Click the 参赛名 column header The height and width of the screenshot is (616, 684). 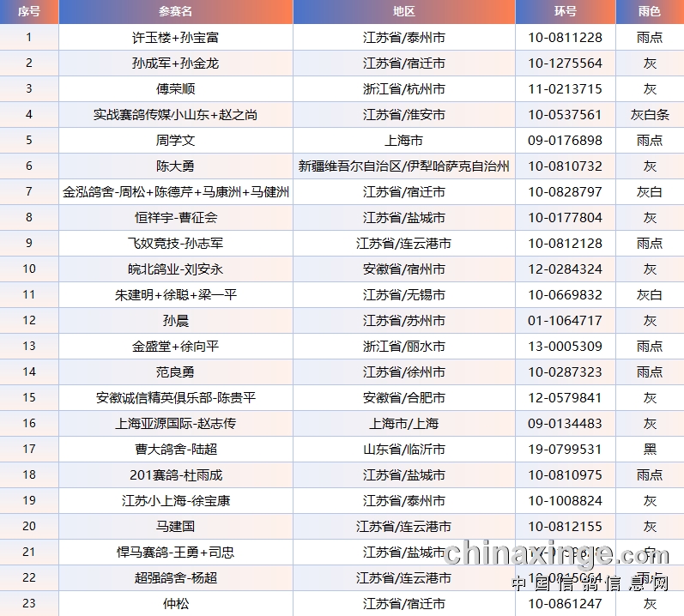pyautogui.click(x=176, y=12)
